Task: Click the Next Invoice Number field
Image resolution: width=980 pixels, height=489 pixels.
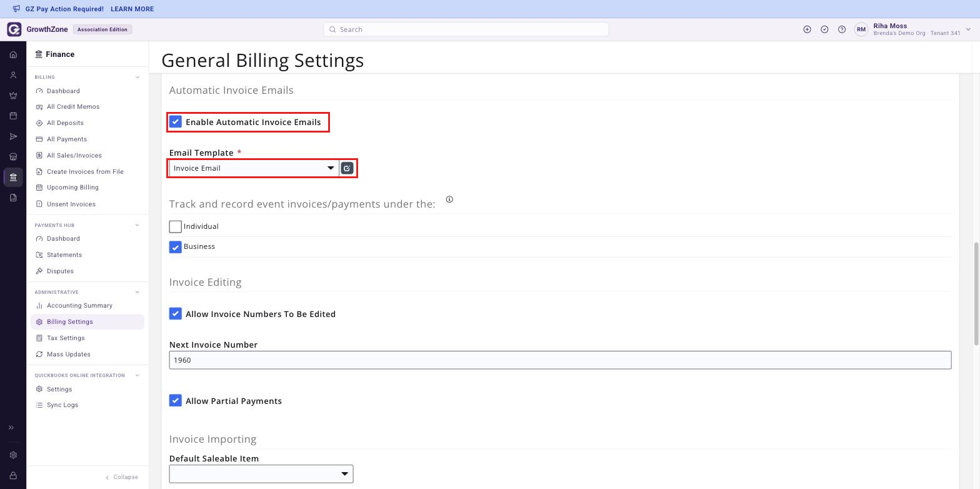Action: coord(560,360)
